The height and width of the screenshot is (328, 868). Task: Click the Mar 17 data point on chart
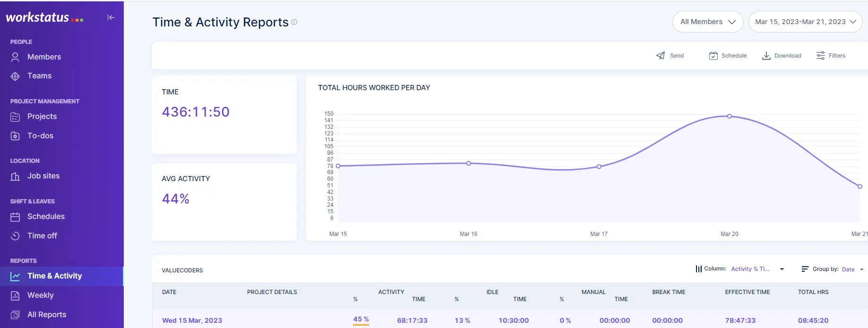point(599,167)
